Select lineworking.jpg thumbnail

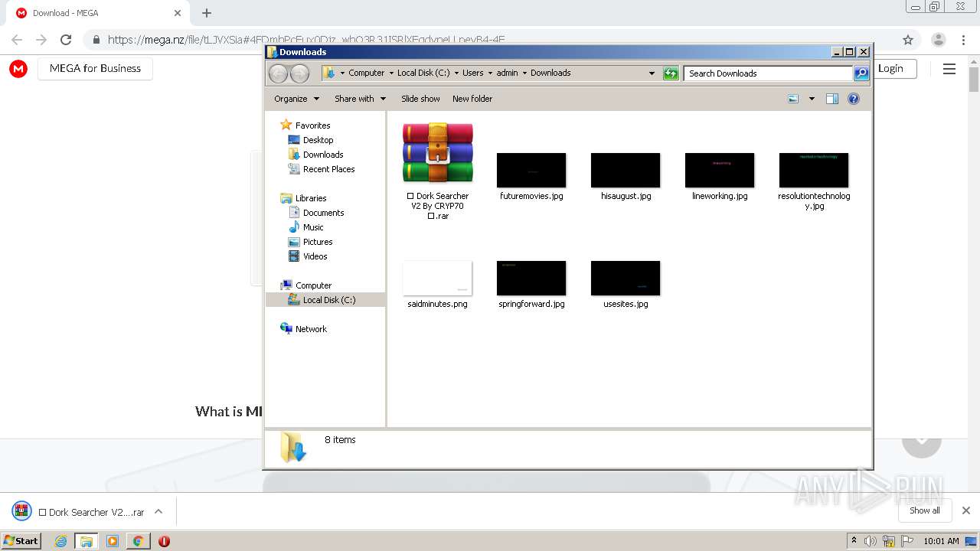click(720, 170)
